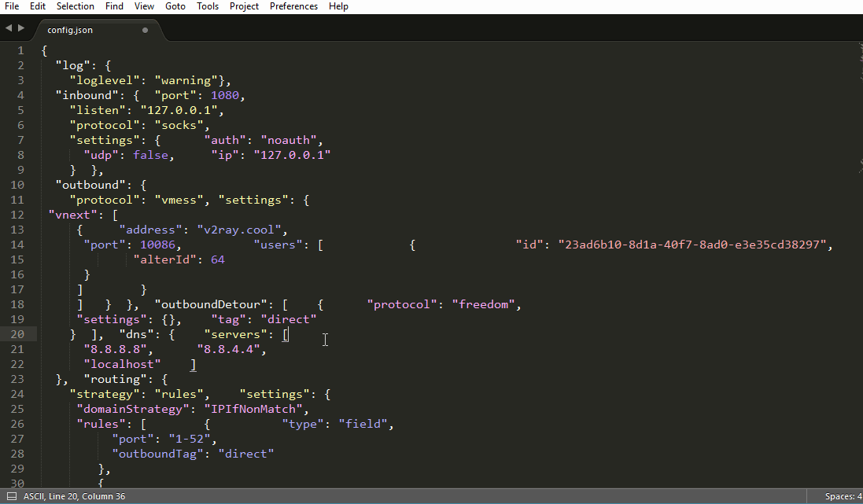Click the previous tab left arrow

click(x=8, y=28)
